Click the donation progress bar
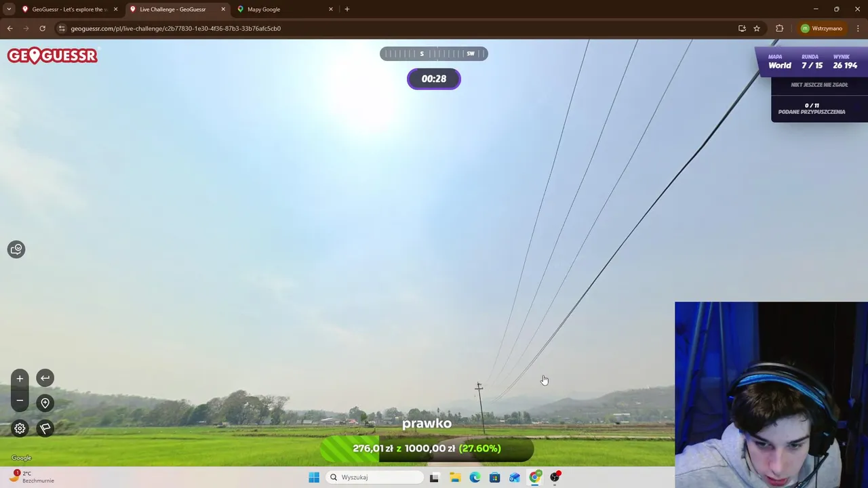This screenshot has height=488, width=868. pos(427,449)
